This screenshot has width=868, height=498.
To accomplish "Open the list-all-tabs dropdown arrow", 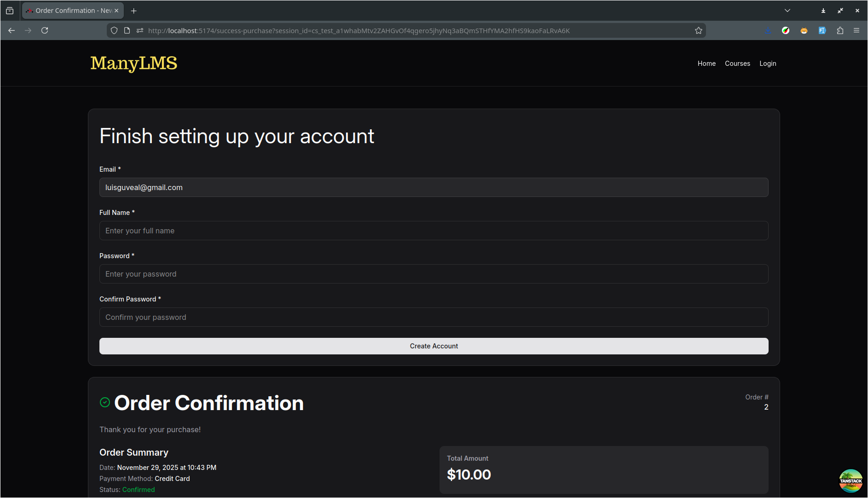I will (787, 10).
